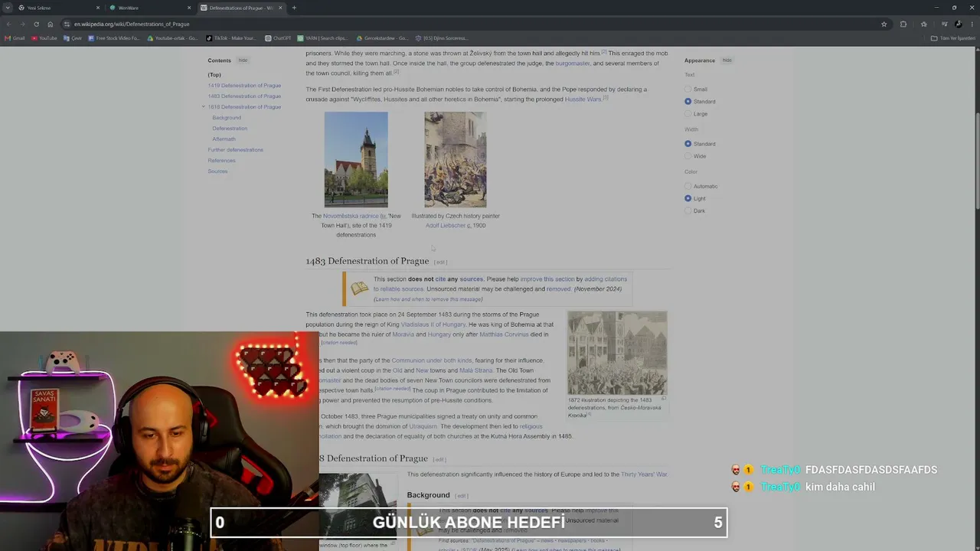980x551 pixels.
Task: Open Vladislaus II of Hungary link
Action: (433, 324)
